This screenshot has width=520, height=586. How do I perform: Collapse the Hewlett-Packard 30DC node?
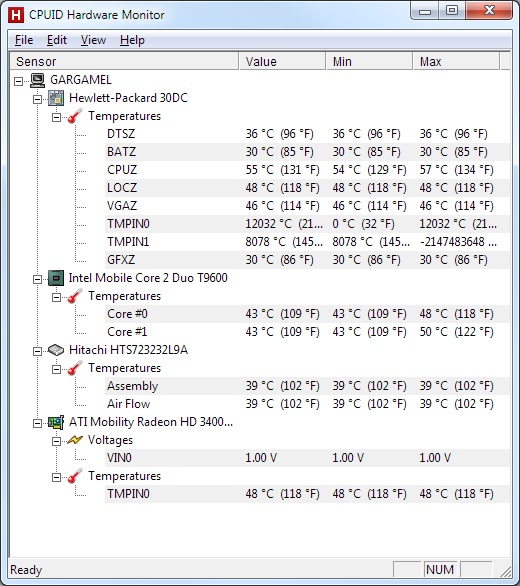tap(37, 99)
